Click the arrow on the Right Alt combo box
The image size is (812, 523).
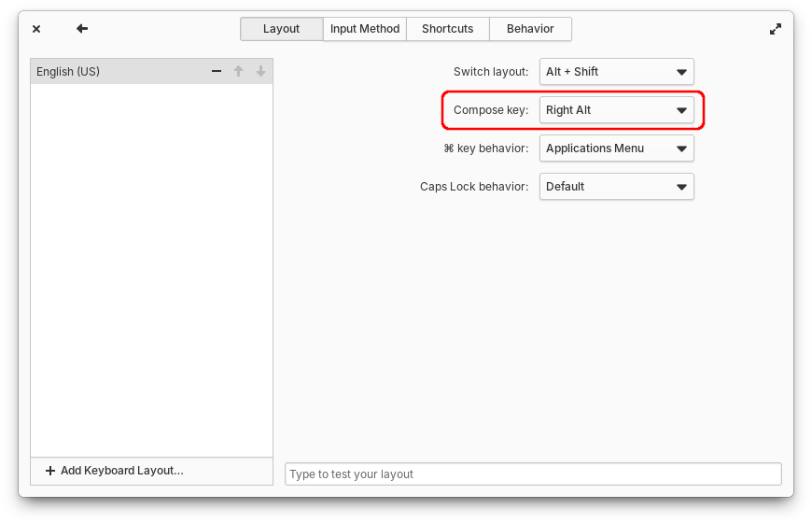681,110
